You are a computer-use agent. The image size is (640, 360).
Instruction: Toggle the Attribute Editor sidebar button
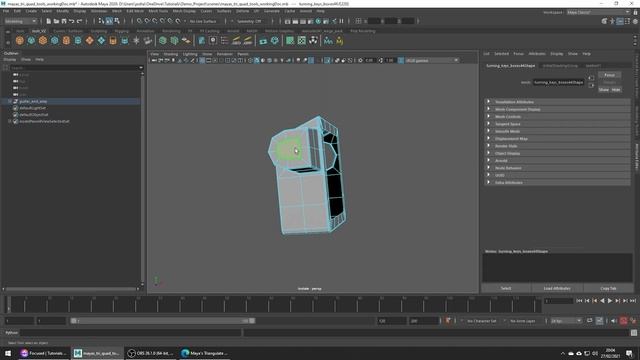[620, 21]
